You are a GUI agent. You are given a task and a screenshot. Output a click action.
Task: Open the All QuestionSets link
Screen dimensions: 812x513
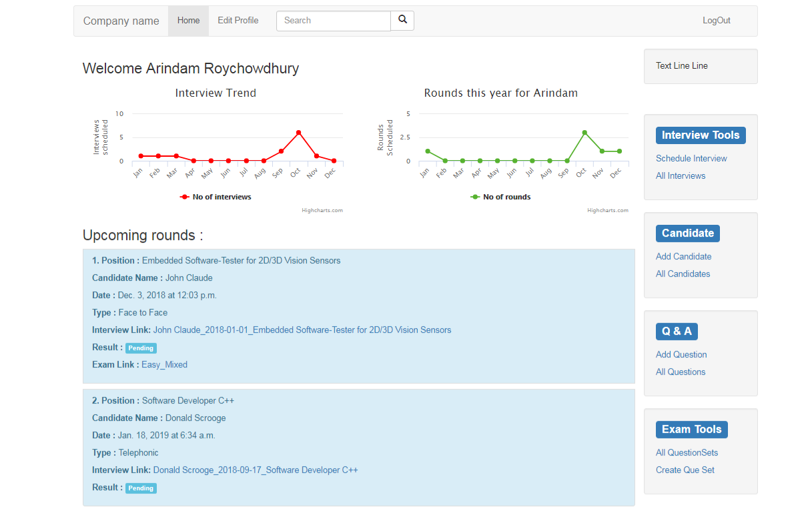click(687, 453)
